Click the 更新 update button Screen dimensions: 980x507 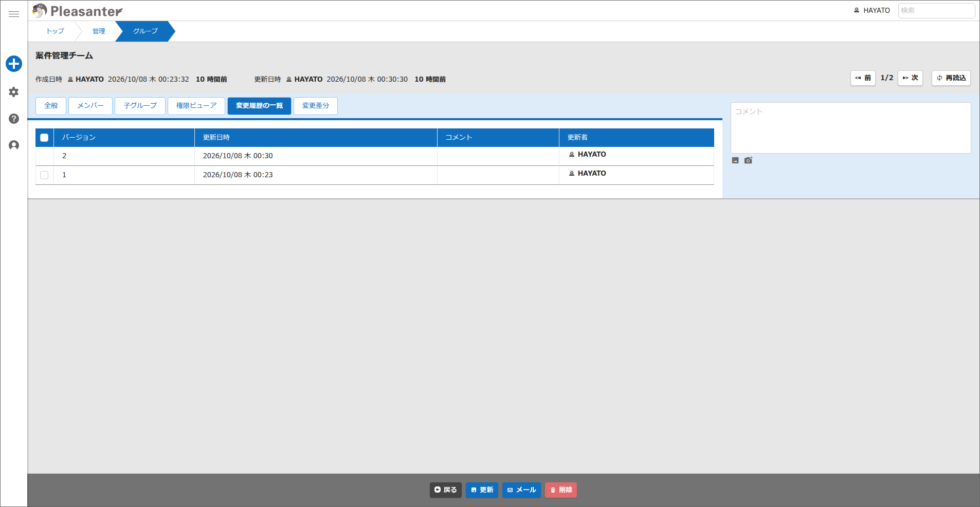(x=482, y=490)
